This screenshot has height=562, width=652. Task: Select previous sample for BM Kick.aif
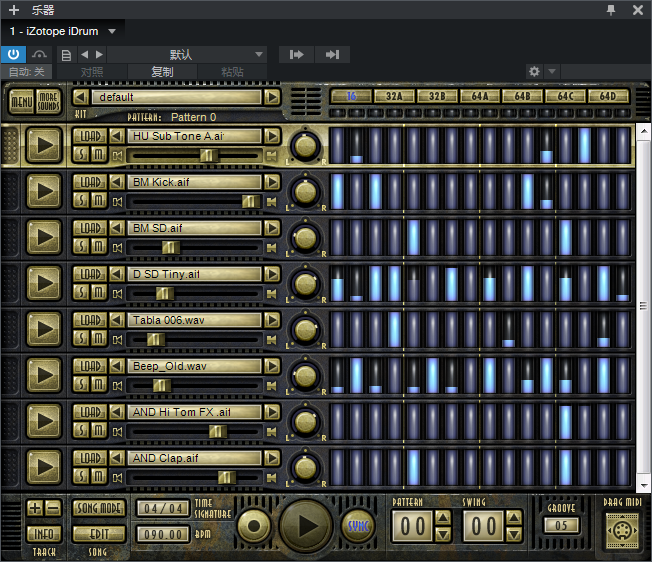point(117,182)
